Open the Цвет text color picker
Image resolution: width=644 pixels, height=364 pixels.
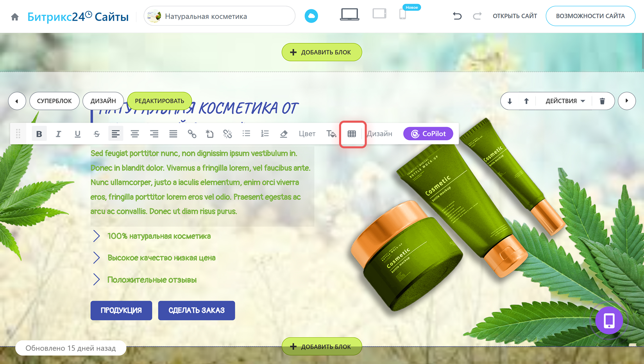pyautogui.click(x=307, y=134)
